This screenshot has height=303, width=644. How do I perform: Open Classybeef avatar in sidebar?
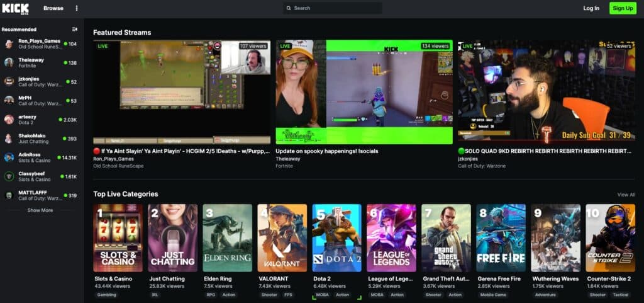coord(9,176)
